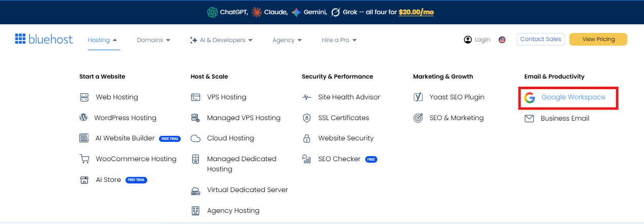Click the Virtual Dedicated Server icon
Viewport: 644px width, 224px height.
(x=196, y=191)
